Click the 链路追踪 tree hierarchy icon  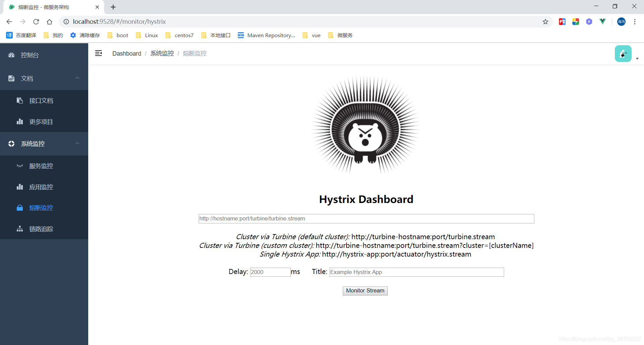tap(20, 229)
